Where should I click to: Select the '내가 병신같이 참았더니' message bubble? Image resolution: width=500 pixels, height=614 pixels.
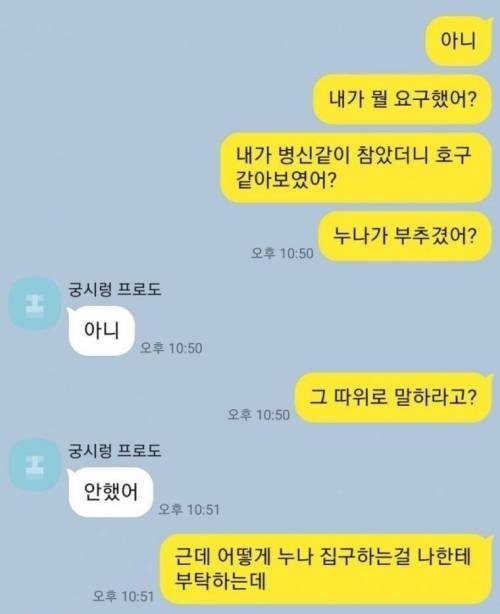(356, 168)
